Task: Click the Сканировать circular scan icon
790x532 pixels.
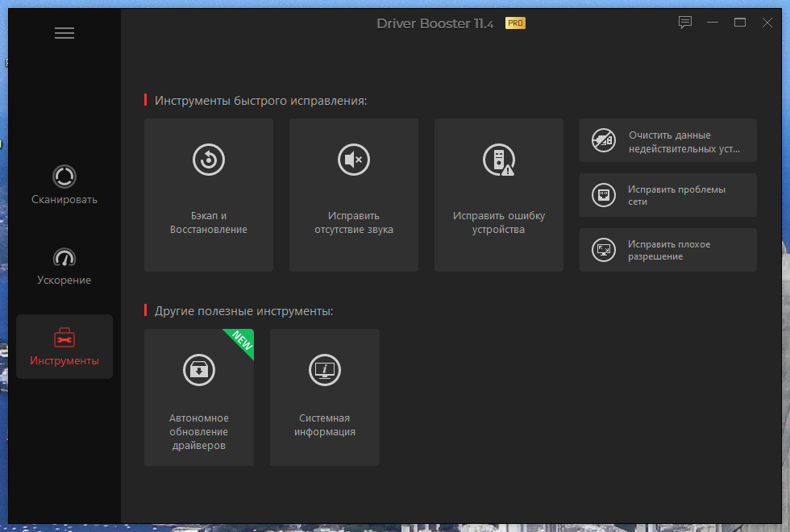Action: (x=64, y=177)
